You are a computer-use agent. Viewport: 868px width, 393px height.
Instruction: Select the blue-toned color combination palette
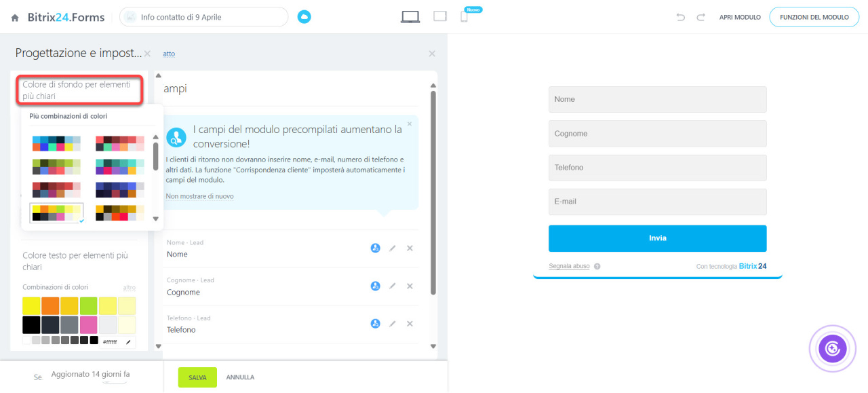(x=56, y=143)
